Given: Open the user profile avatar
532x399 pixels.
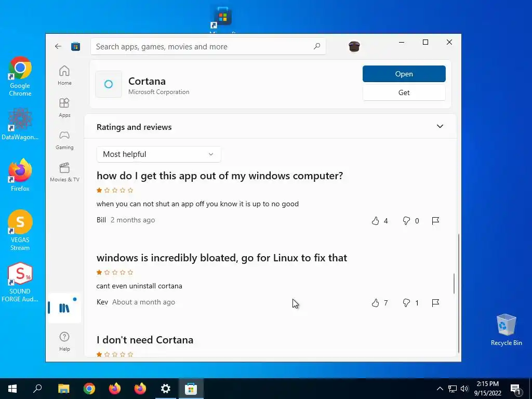Looking at the screenshot, I should (354, 46).
